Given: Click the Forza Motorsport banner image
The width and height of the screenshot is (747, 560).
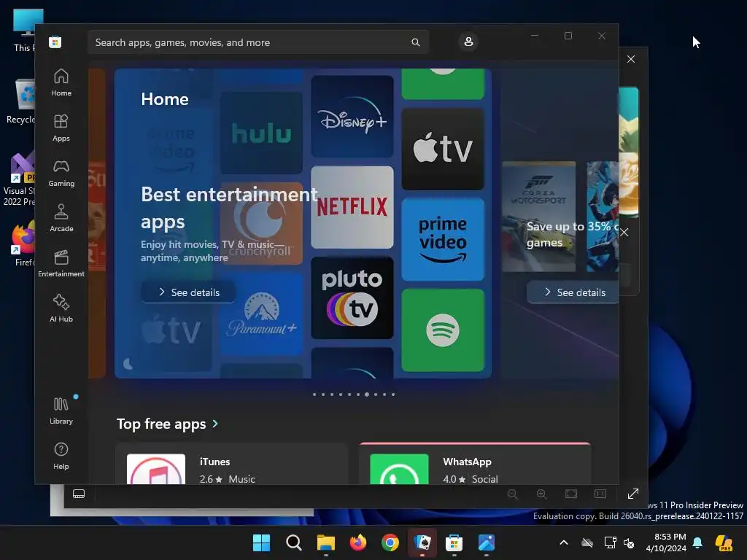Looking at the screenshot, I should [539, 217].
